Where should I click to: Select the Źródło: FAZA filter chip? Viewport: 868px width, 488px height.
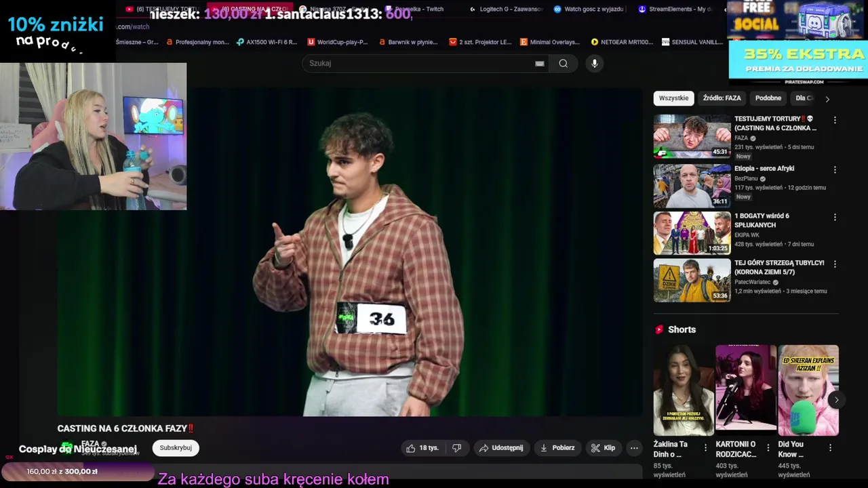tap(722, 98)
